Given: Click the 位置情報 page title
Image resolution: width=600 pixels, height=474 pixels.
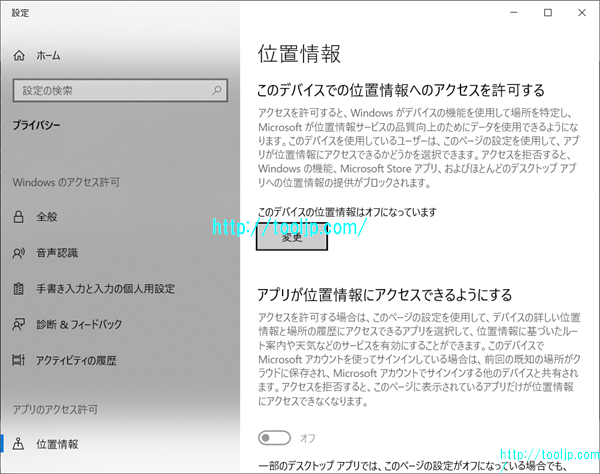Looking at the screenshot, I should tap(299, 53).
